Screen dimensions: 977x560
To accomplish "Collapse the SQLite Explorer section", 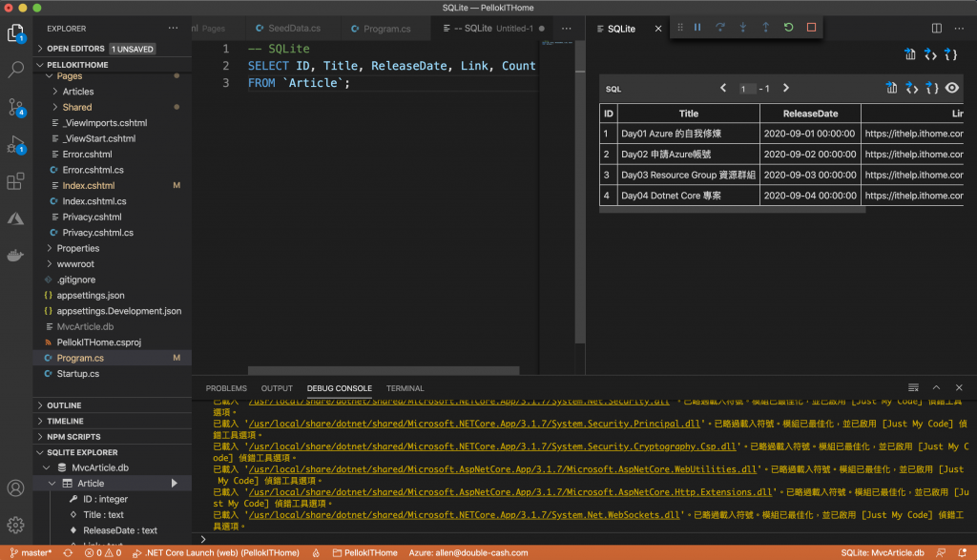I will (113, 452).
